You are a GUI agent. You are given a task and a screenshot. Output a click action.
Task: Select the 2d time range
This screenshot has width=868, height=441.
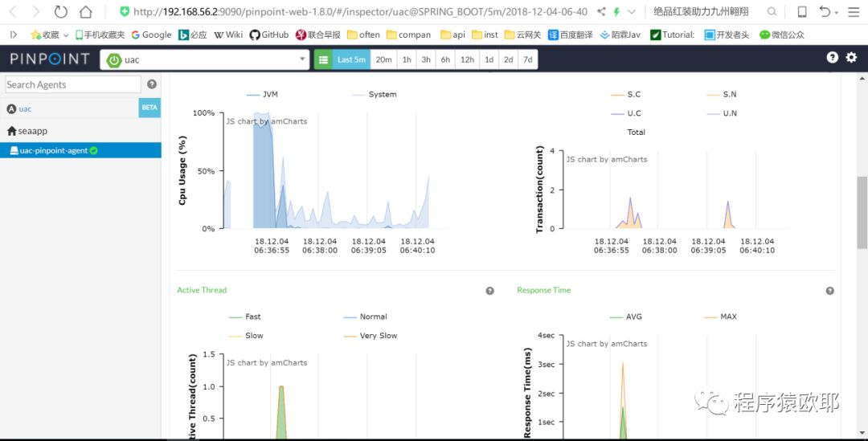pos(508,59)
